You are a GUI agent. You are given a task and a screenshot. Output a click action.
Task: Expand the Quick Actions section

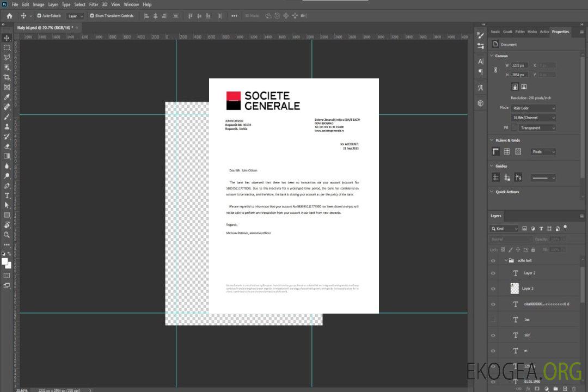click(492, 192)
